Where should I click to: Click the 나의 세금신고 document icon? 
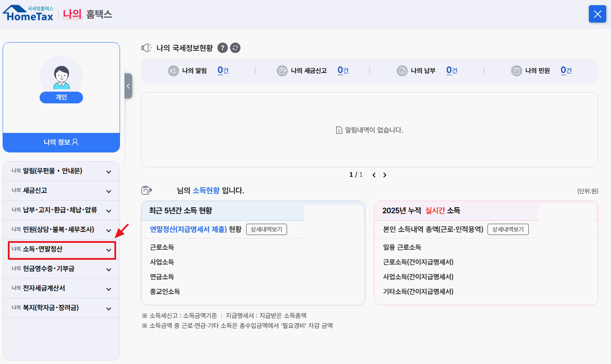pyautogui.click(x=283, y=70)
